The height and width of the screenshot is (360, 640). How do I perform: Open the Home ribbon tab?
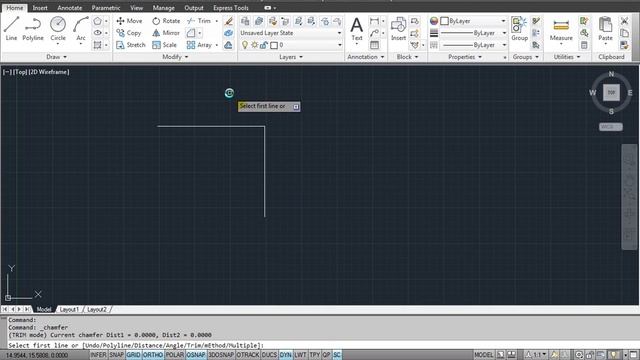[x=15, y=8]
